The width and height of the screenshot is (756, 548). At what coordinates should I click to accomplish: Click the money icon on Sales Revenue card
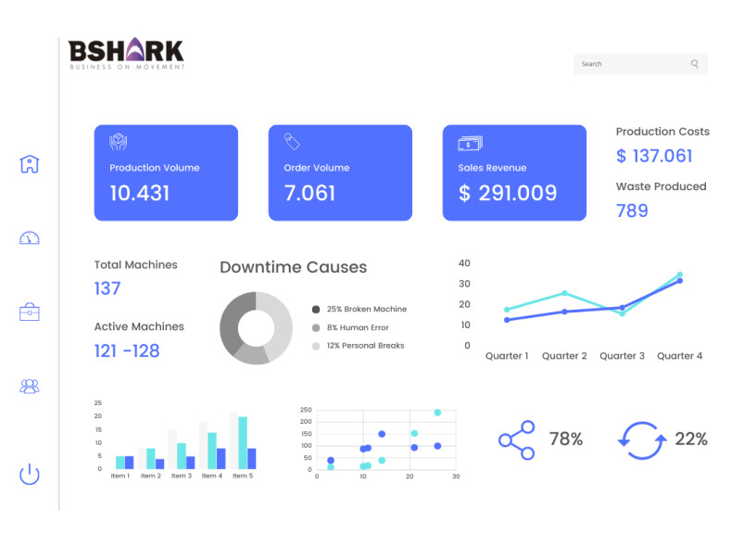(470, 143)
